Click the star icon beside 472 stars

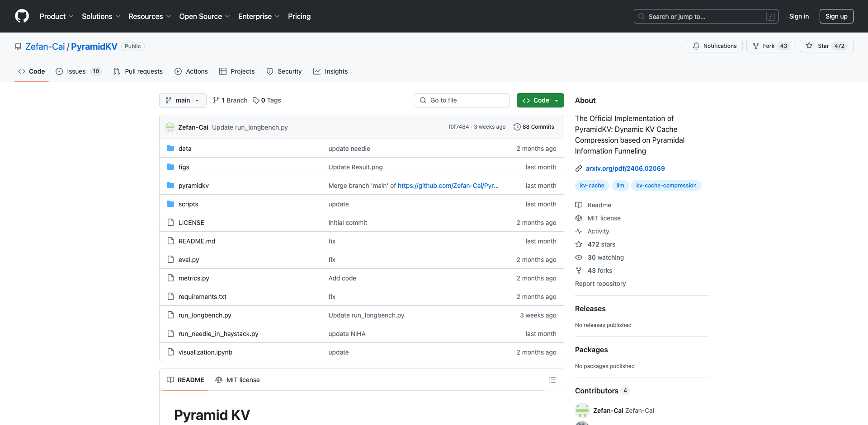point(579,244)
